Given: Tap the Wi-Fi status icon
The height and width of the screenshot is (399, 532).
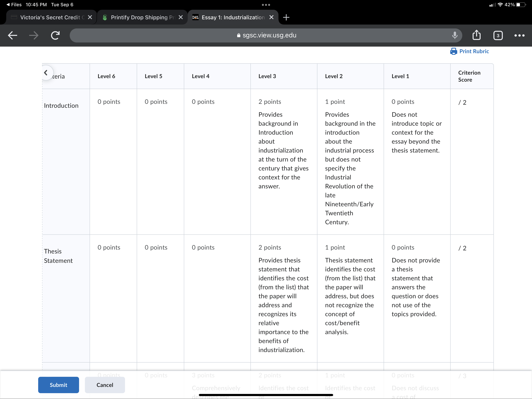Looking at the screenshot, I should coord(500,4).
